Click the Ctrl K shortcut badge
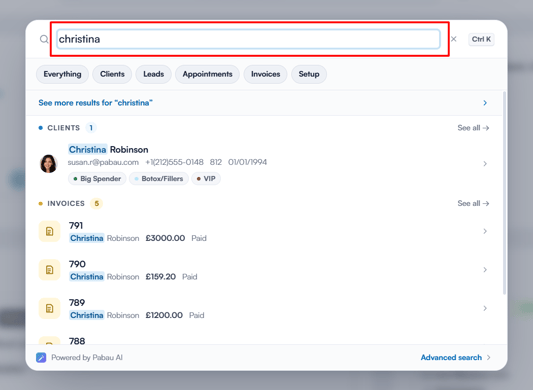533x390 pixels. click(481, 39)
